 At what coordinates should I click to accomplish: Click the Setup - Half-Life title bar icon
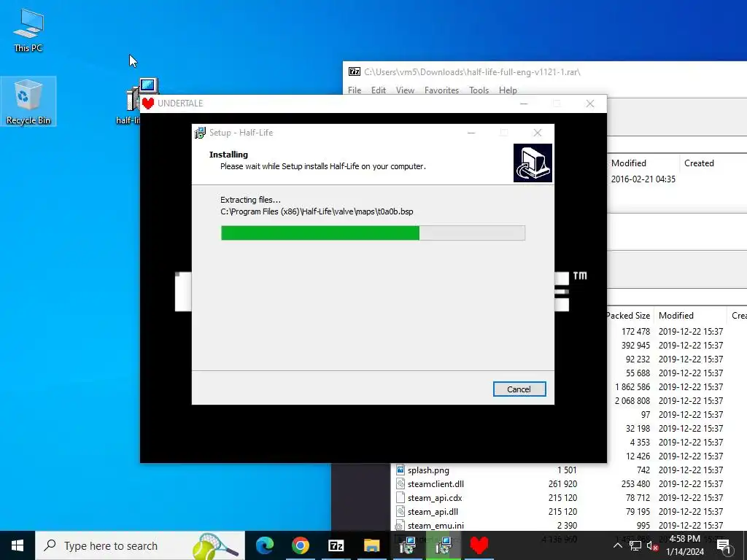coord(200,133)
